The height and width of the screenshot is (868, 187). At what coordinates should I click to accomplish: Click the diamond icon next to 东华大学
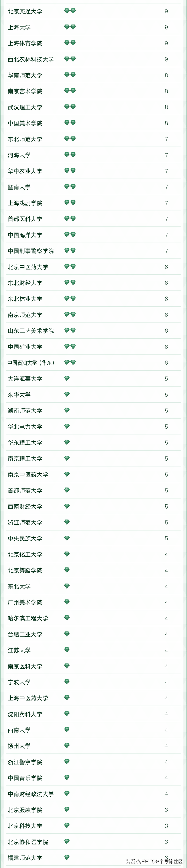pyautogui.click(x=67, y=394)
